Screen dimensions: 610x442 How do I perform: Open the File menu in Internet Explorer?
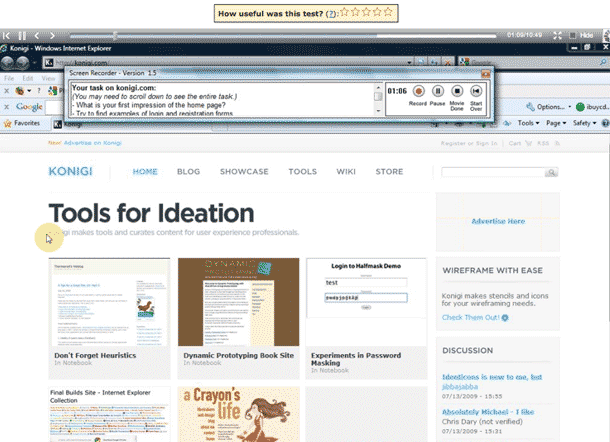[x=9, y=78]
